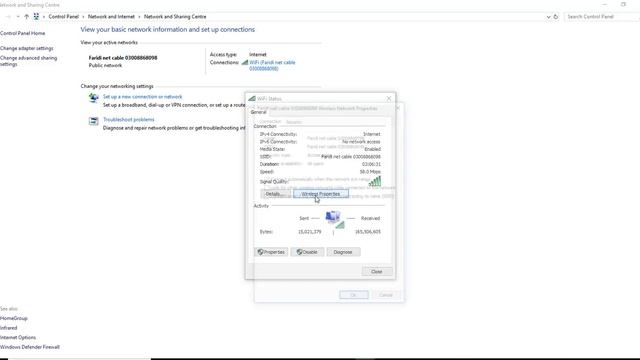Click the Disable button in WiFi Status
The width and height of the screenshot is (640, 360).
[307, 252]
